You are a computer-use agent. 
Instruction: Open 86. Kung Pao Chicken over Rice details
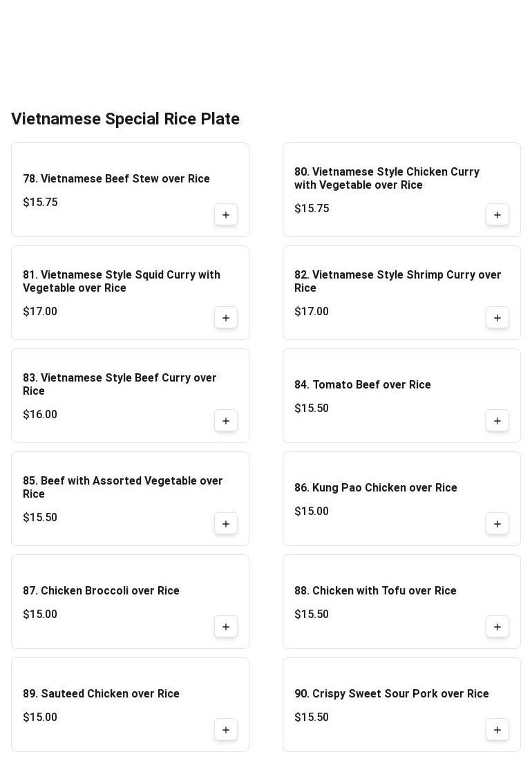375,488
